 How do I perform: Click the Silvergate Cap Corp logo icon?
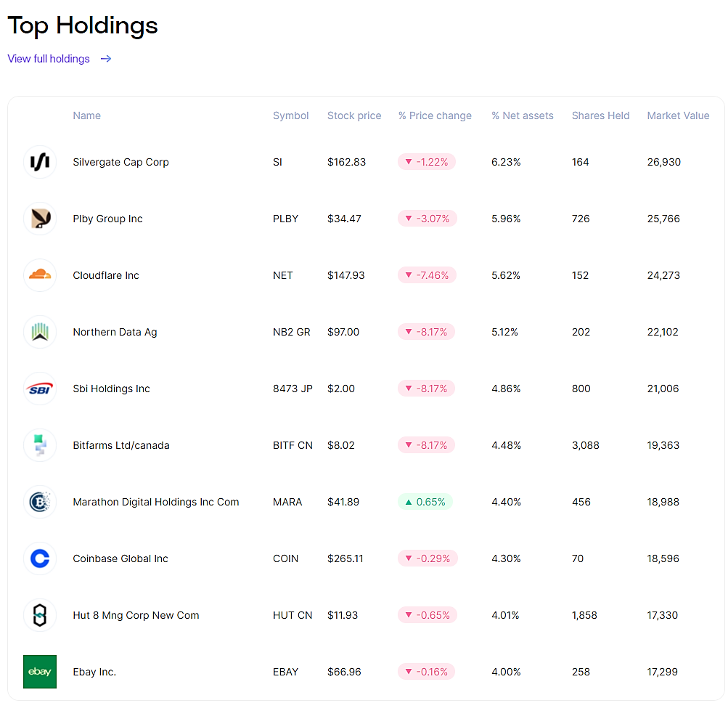point(40,162)
